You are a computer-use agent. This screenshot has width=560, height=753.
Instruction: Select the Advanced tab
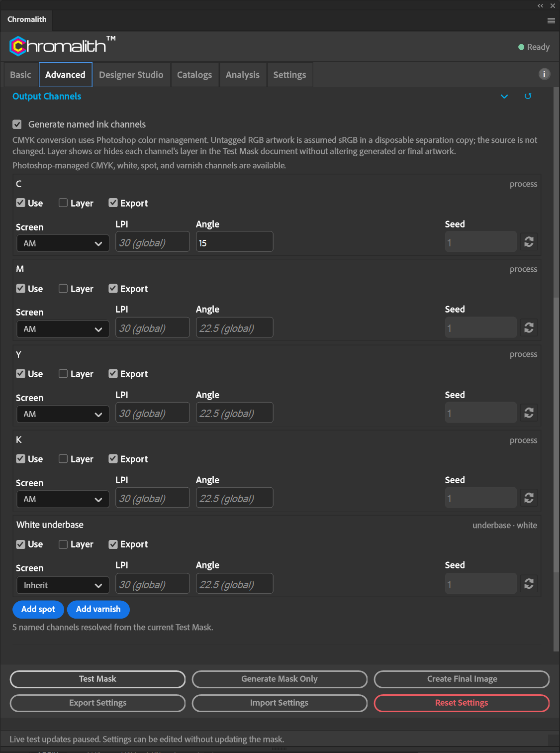pos(66,75)
